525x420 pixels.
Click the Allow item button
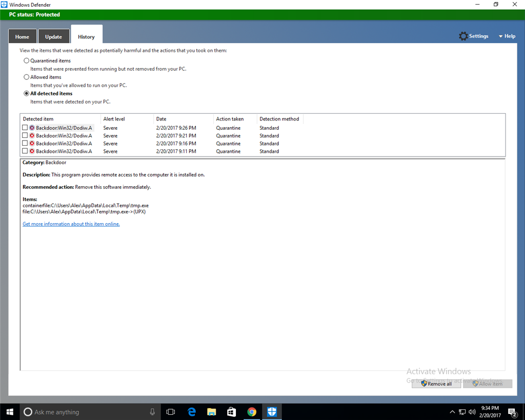tap(488, 384)
